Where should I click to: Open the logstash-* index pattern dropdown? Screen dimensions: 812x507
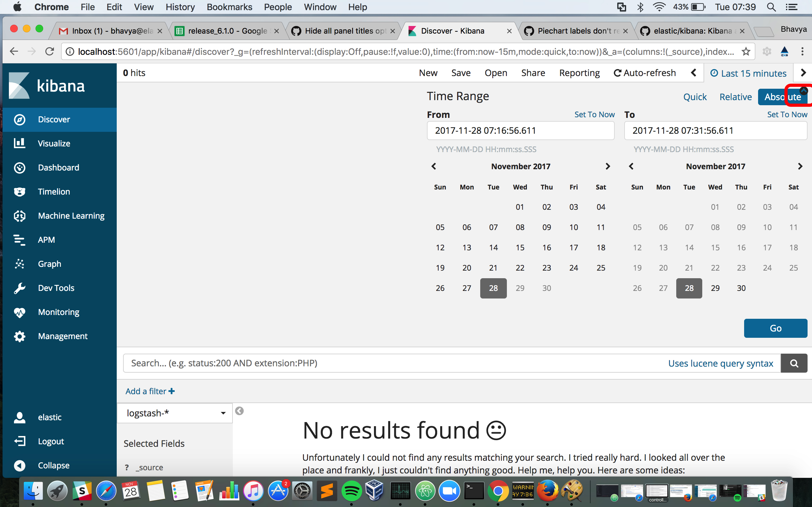point(174,413)
